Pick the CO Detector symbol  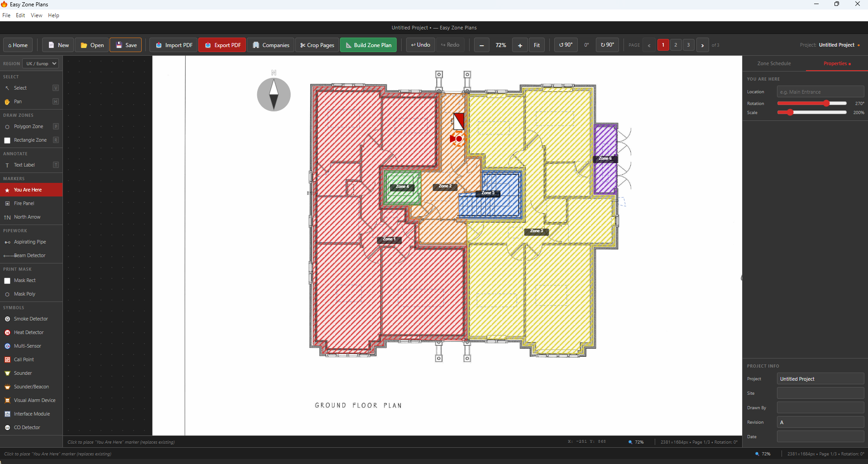click(x=31, y=427)
